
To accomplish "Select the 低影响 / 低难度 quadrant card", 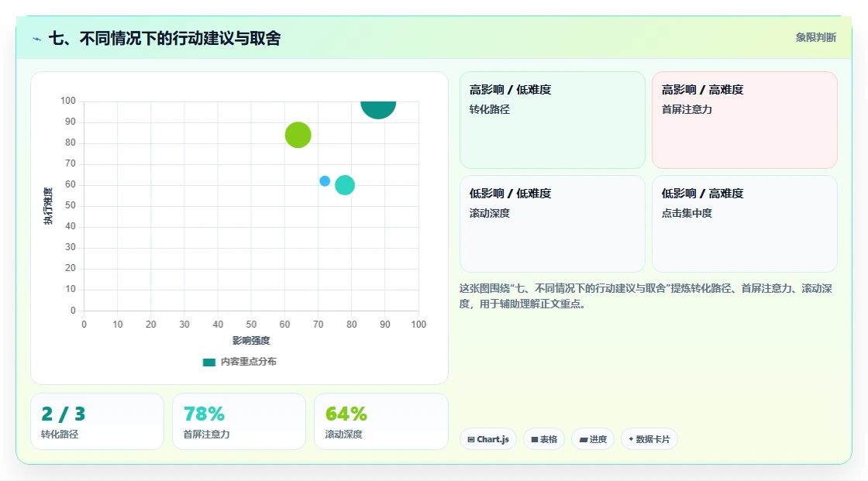I will pyautogui.click(x=553, y=224).
